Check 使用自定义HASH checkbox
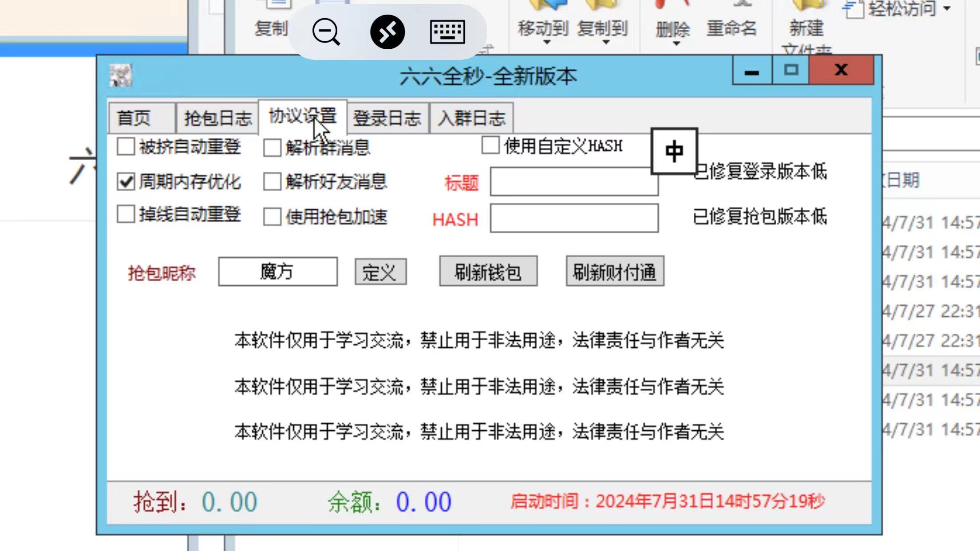 [490, 146]
